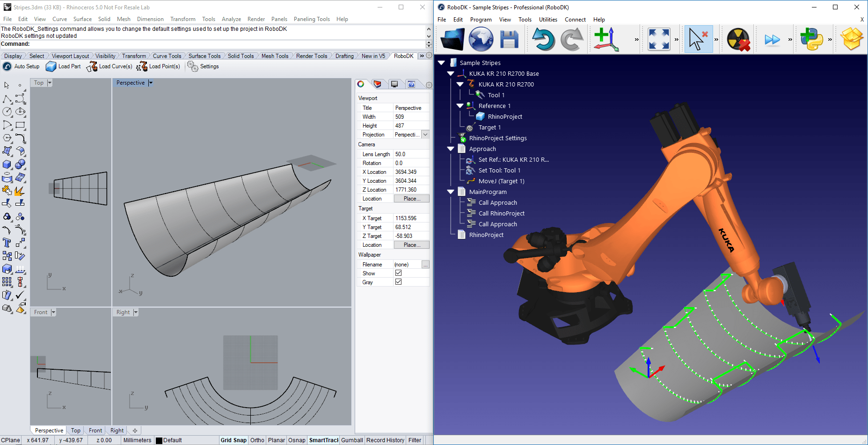Disable the Gray wallpaper checkbox
Viewport: 868px width, 445px height.
pos(399,282)
